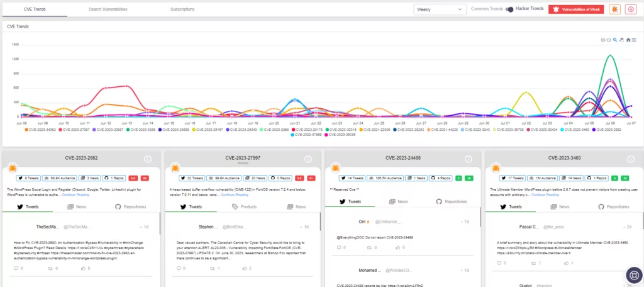Open info icon for CVE-2023-27997 card
The height and width of the screenshot is (287, 644).
click(308, 159)
